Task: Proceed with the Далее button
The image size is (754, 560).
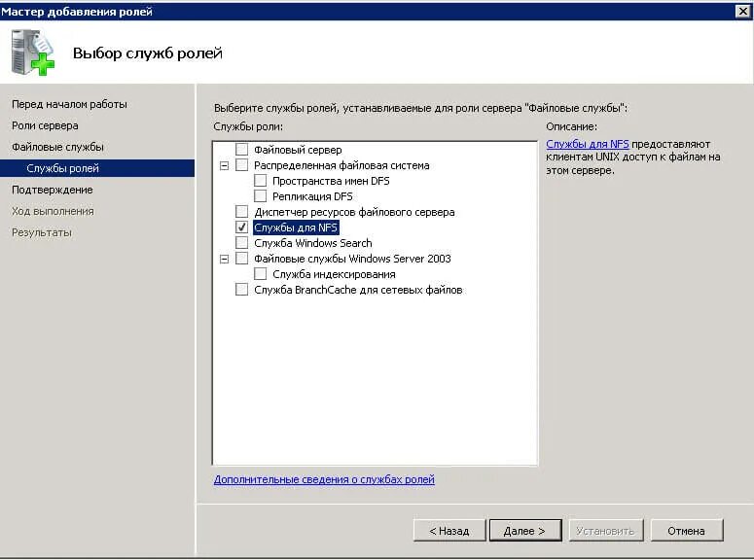Action: click(525, 531)
